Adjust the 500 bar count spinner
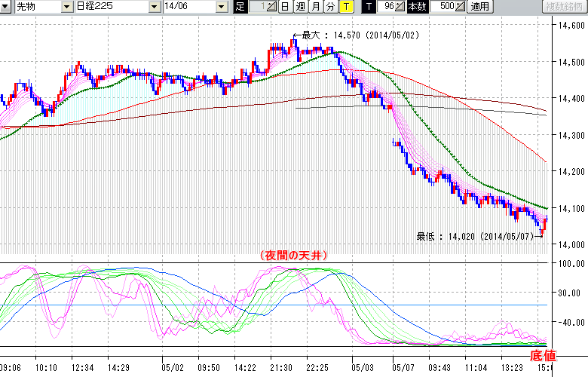The image size is (588, 377). [x=461, y=7]
